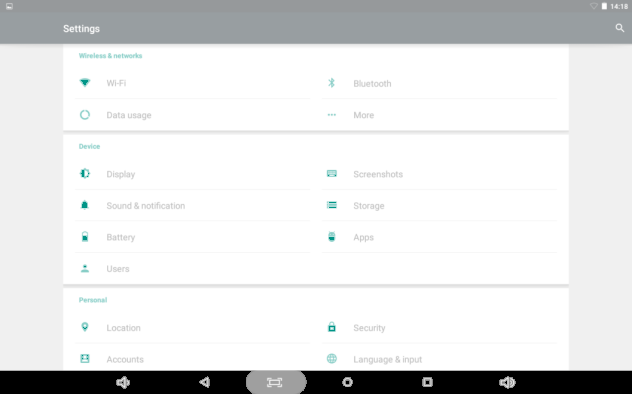The width and height of the screenshot is (632, 394).
Task: Tap the Settings title text
Action: (81, 29)
